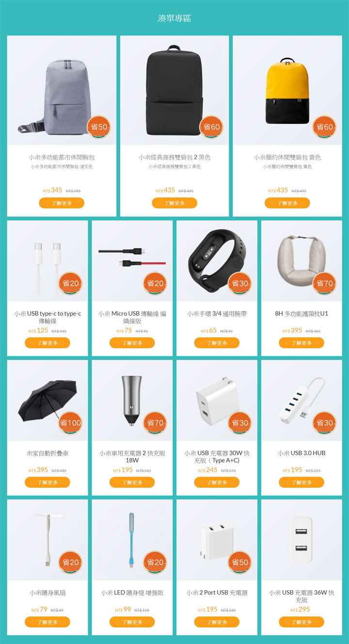This screenshot has height=644, width=349.
Task: Click the Micro USB braided cable image
Action: click(x=132, y=261)
